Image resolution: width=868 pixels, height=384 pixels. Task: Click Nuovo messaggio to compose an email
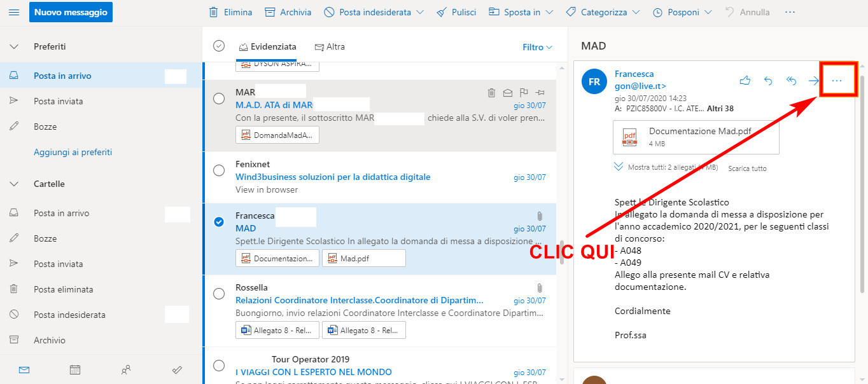coord(71,11)
